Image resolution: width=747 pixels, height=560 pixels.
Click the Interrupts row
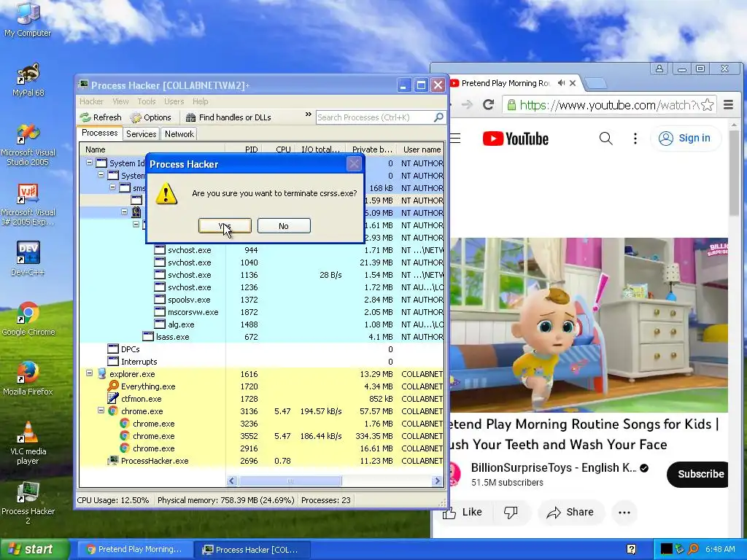261,362
